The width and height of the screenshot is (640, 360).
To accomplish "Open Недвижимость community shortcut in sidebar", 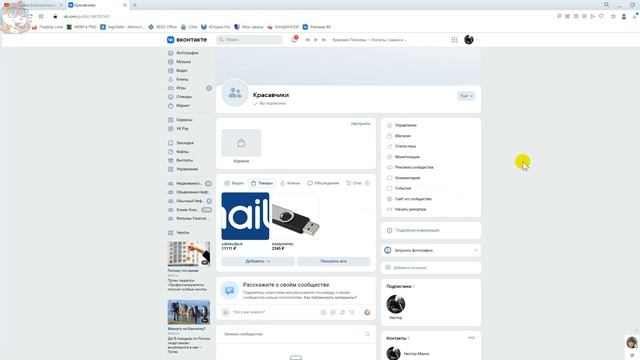I will click(x=189, y=184).
